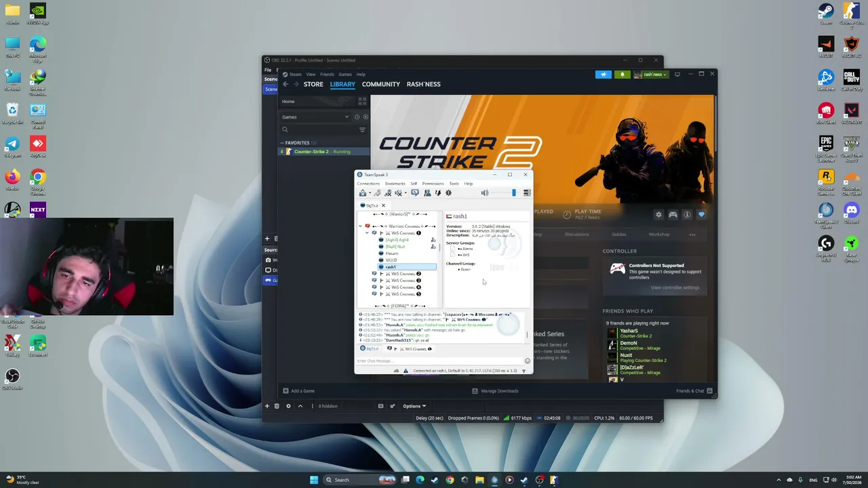Open Steam library collections grid icon
868x488 pixels.
(x=362, y=101)
